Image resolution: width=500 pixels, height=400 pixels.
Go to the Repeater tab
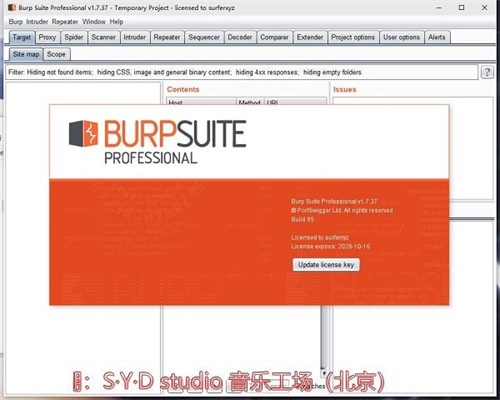point(167,37)
